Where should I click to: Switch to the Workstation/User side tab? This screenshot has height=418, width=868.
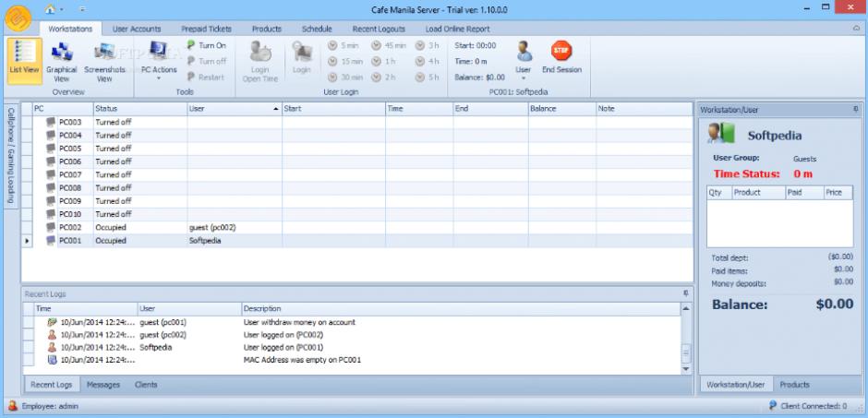coord(736,384)
